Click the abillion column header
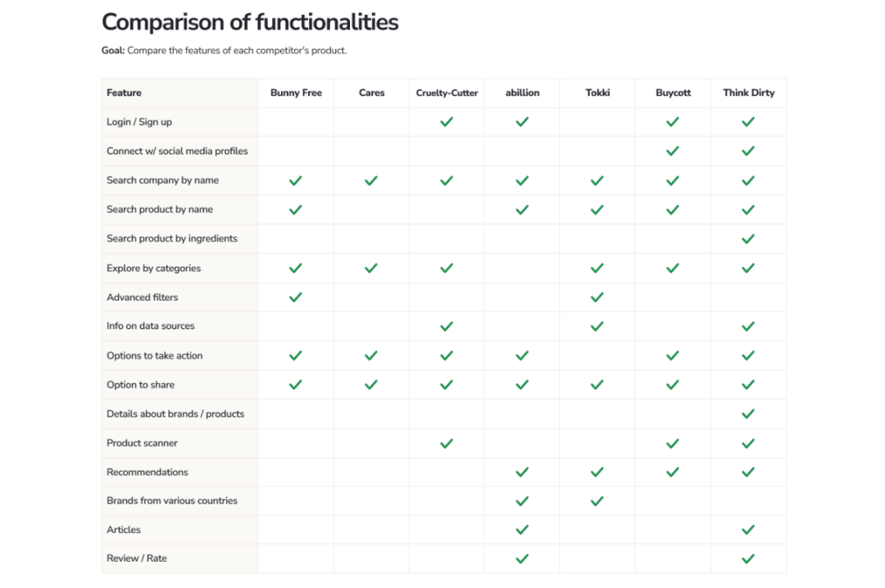This screenshot has height=588, width=885. (x=522, y=93)
